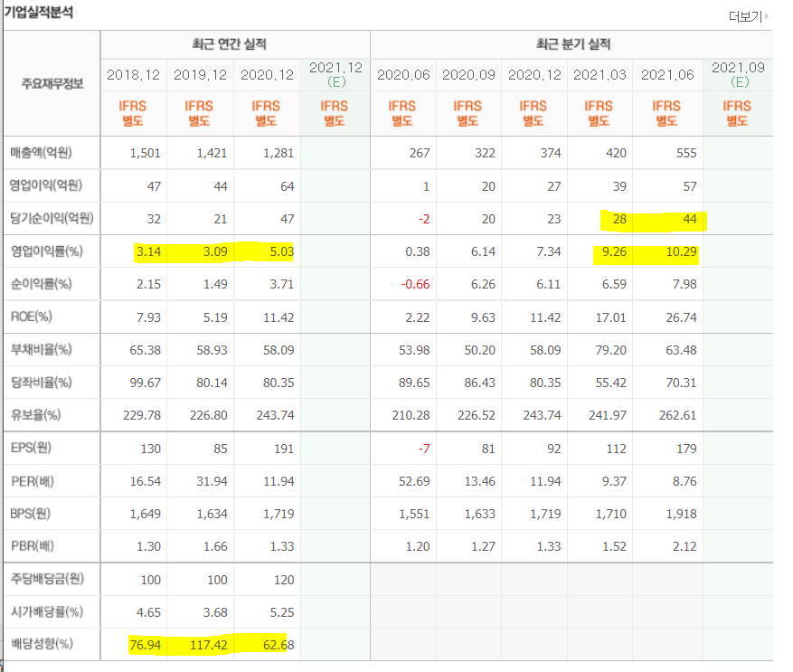
Task: Click the 매출액(억원) row label
Action: click(41, 152)
